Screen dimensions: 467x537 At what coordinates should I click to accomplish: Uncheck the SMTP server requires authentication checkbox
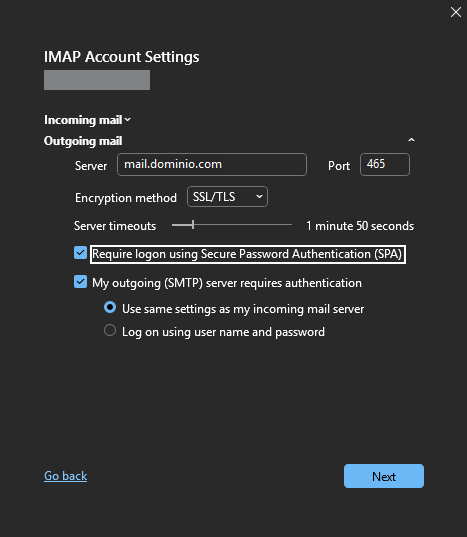coord(80,282)
